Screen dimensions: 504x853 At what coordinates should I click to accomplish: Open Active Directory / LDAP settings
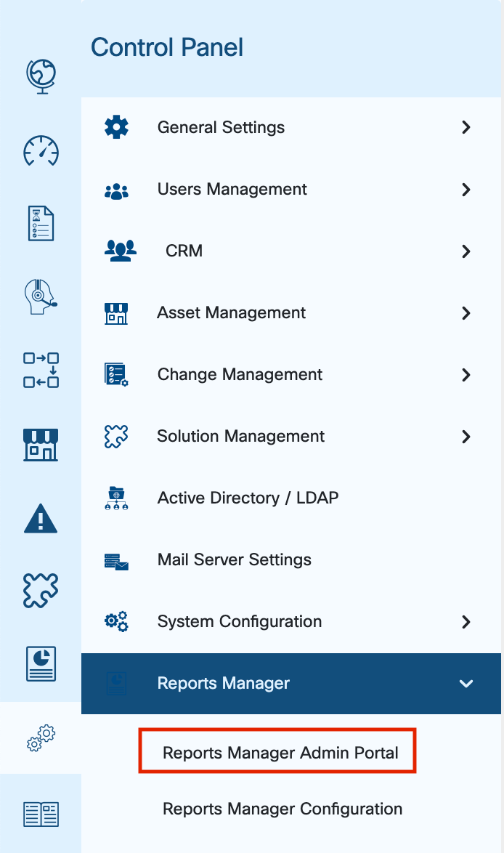pos(248,498)
